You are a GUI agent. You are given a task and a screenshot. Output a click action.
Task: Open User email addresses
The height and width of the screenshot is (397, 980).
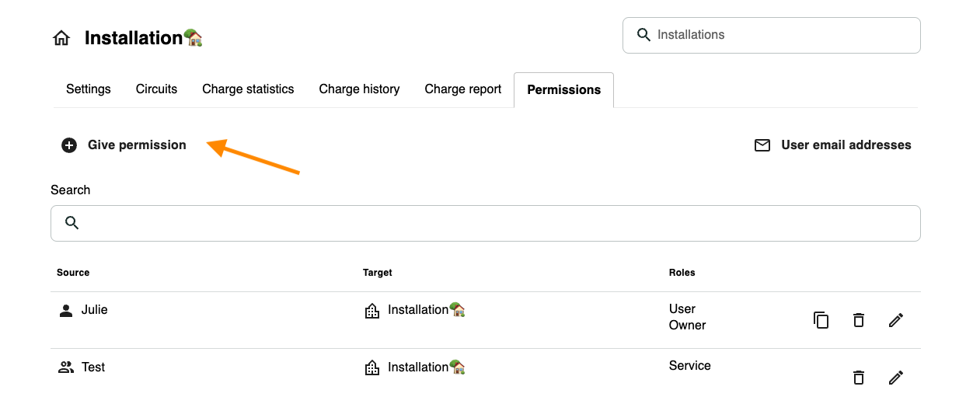(833, 145)
